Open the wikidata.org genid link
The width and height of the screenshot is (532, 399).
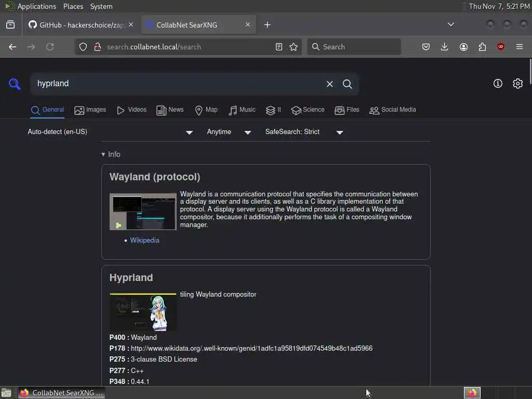252,349
